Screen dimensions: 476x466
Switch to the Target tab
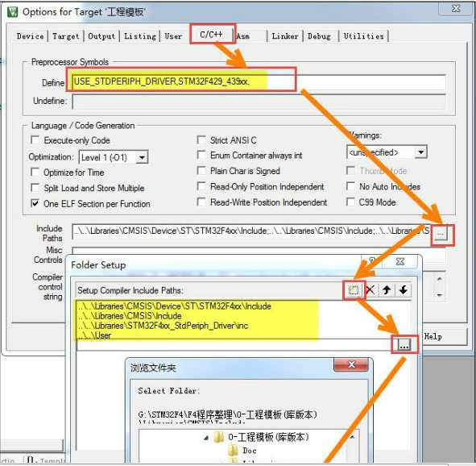click(x=65, y=36)
